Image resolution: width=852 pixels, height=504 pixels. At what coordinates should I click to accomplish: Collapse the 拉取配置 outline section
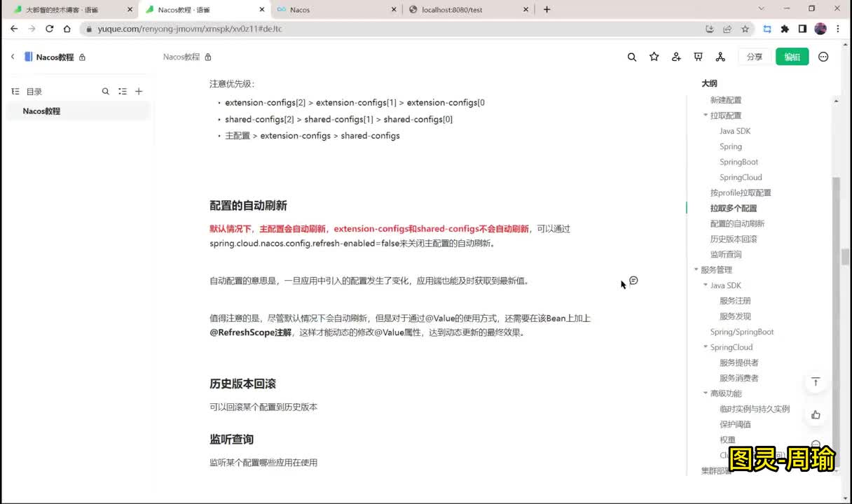pos(706,115)
